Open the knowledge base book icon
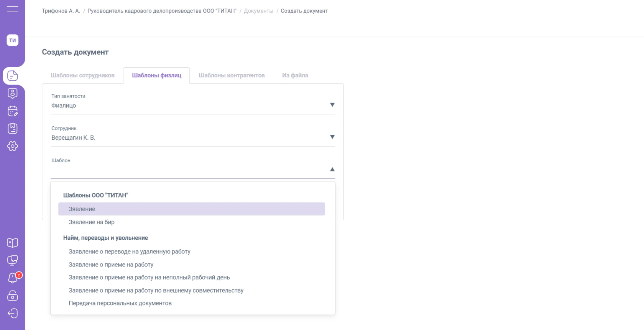The image size is (644, 330). tap(13, 243)
